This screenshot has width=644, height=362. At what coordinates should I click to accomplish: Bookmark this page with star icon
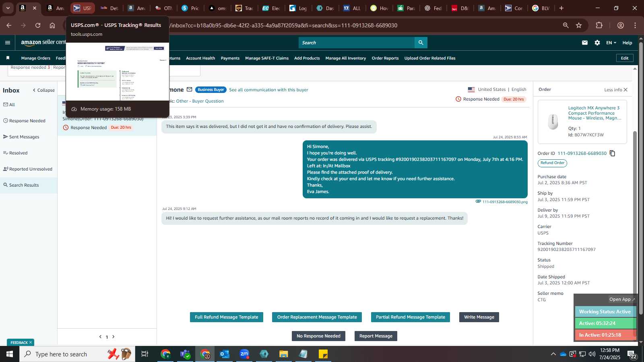(x=579, y=25)
